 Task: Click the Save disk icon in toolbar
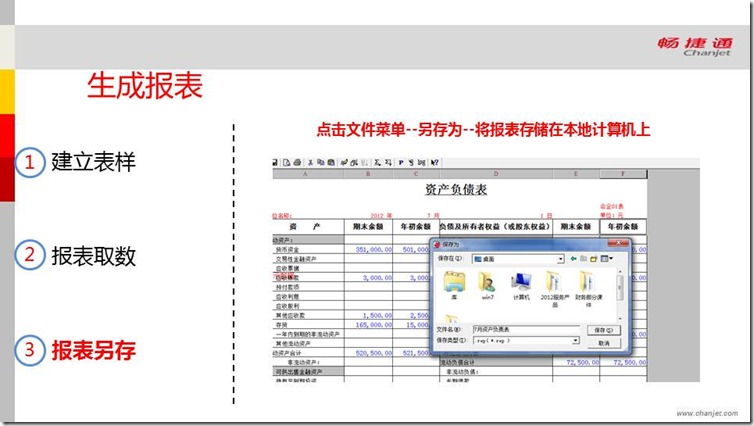coord(275,163)
